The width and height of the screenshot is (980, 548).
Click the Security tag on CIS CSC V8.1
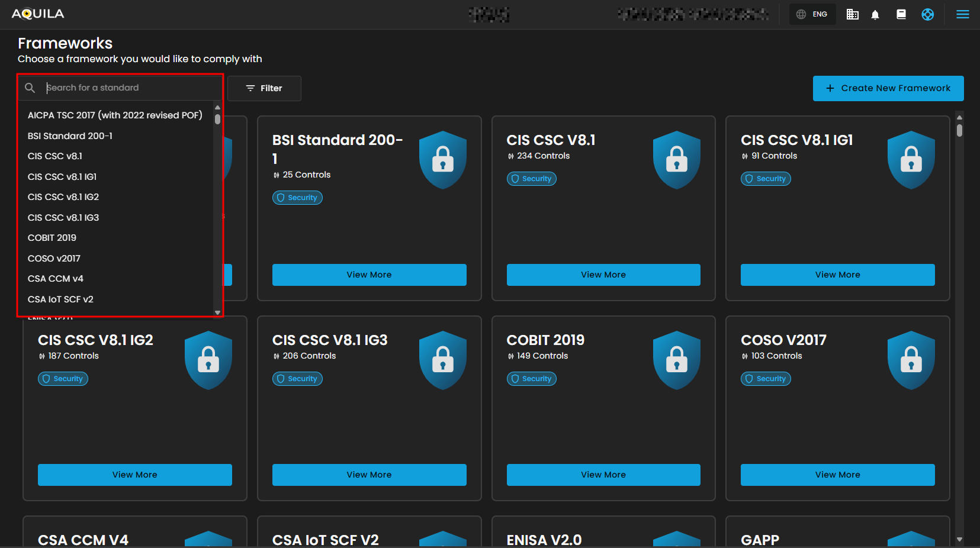click(531, 179)
